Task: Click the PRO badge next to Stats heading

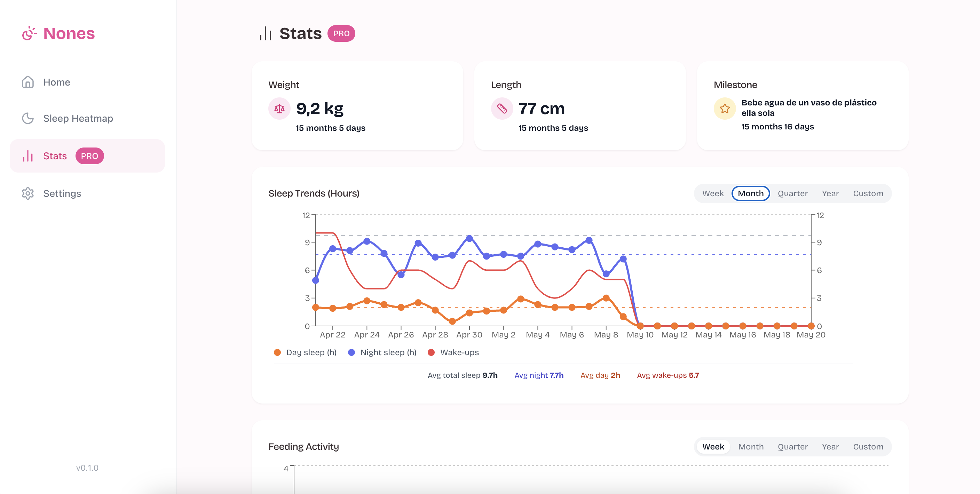Action: pos(341,33)
